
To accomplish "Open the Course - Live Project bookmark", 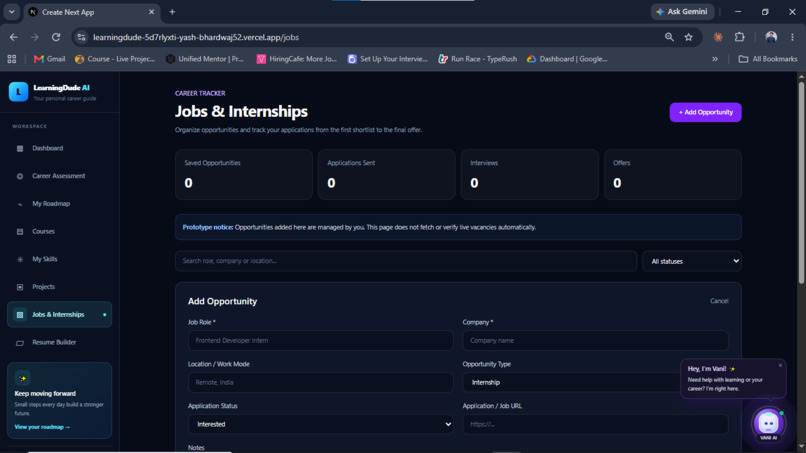I will point(115,59).
